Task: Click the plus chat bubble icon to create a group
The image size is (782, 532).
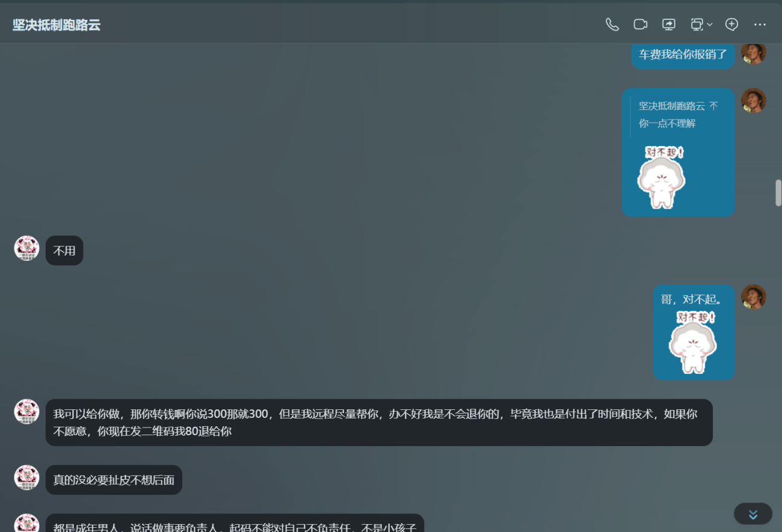Action: tap(731, 25)
